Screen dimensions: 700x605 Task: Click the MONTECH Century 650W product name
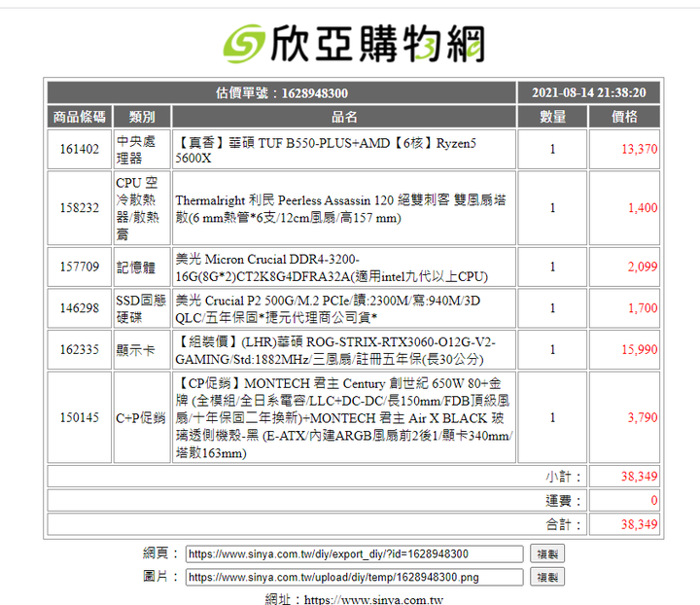point(344,418)
